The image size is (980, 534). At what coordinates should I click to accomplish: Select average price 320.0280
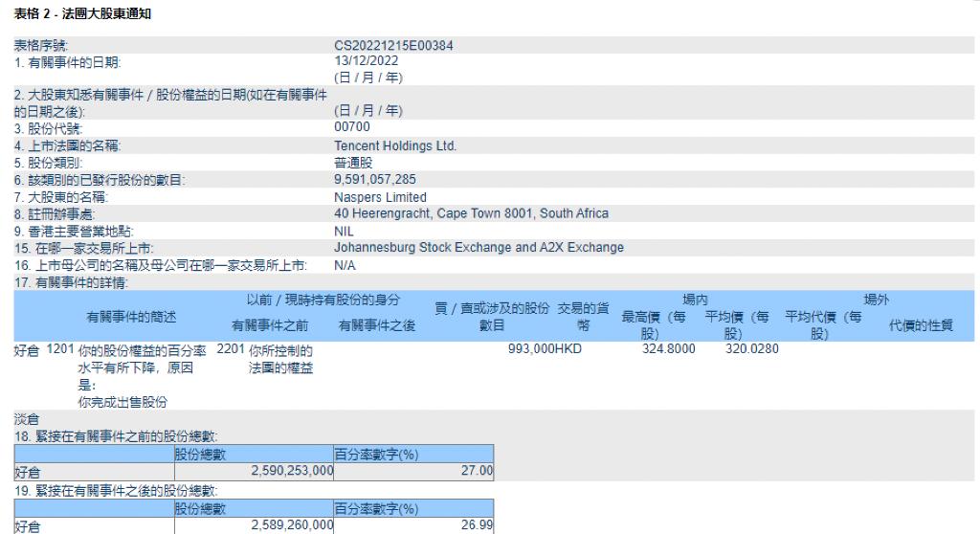[752, 349]
